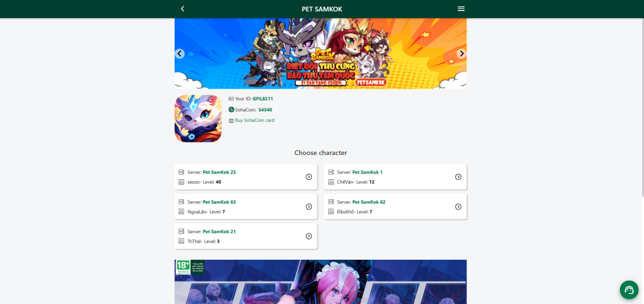Image resolution: width=644 pixels, height=304 pixels.
Task: Choose character TríThái Level 3
Action: [246, 236]
